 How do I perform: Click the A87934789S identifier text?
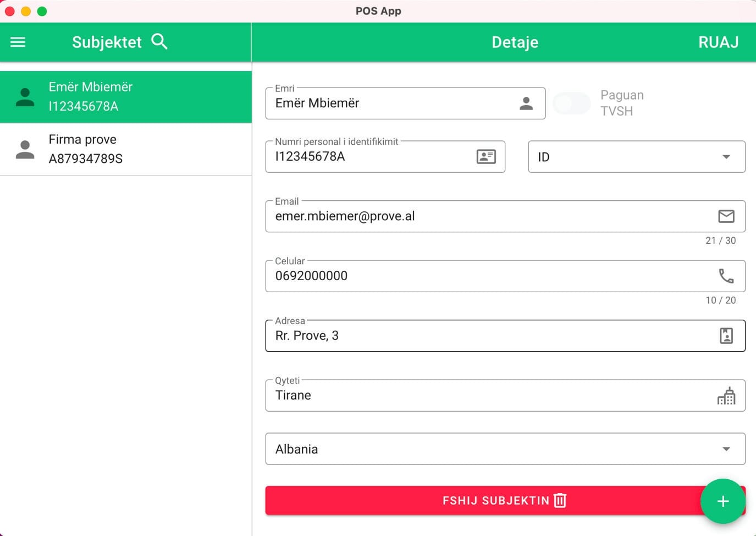86,159
